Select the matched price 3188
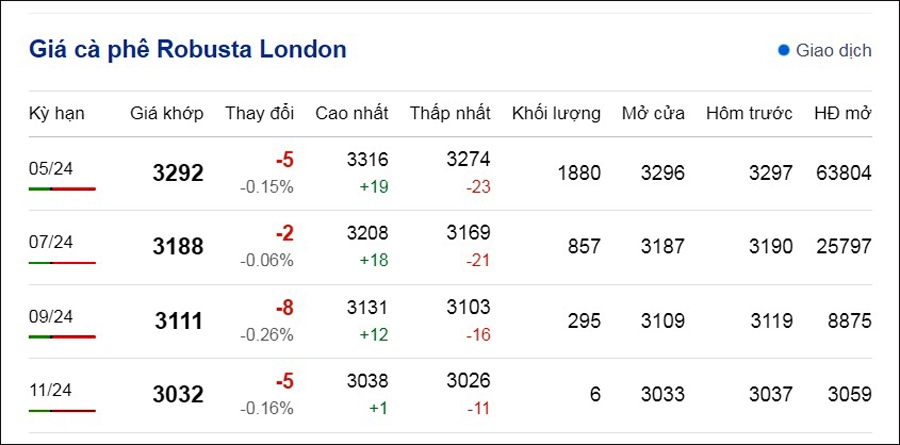 (178, 247)
